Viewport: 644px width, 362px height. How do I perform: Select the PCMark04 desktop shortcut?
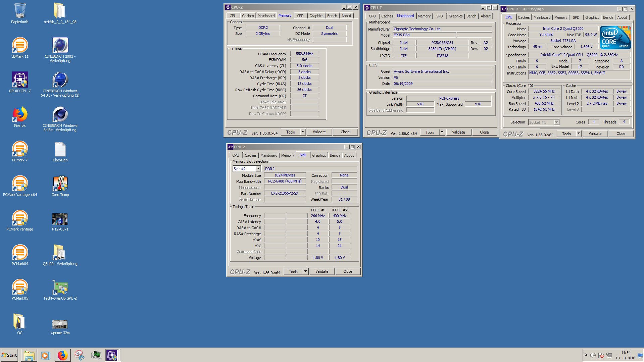point(20,256)
